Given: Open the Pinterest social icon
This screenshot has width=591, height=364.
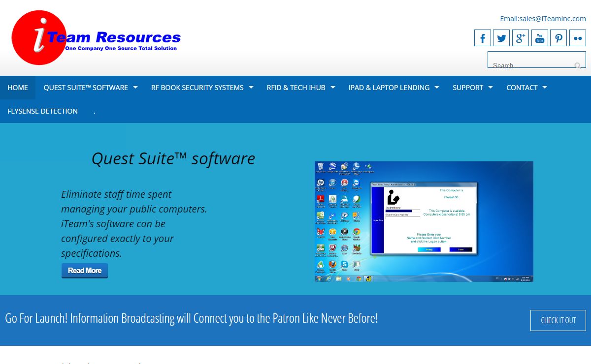Looking at the screenshot, I should [x=558, y=38].
